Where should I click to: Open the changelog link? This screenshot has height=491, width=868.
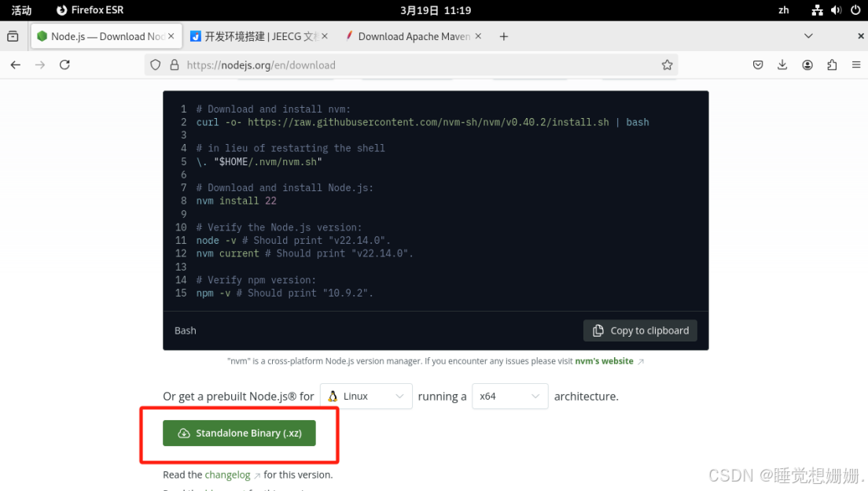226,474
